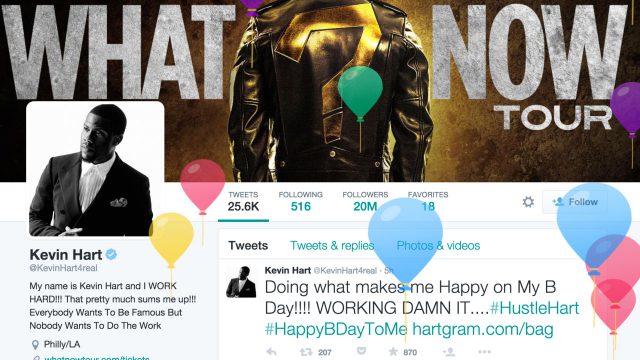Click the follow-person icon under the tweet
The height and width of the screenshot is (360, 640).
(449, 351)
